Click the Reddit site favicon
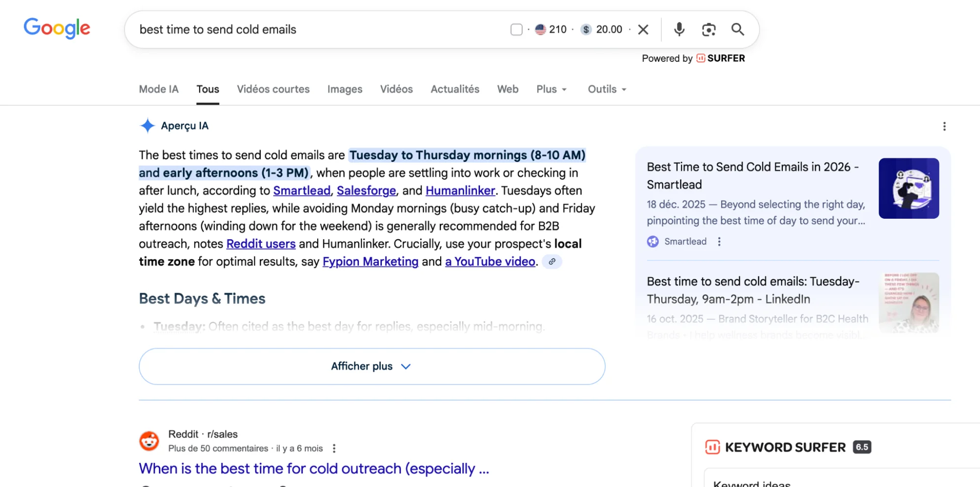 pos(149,441)
